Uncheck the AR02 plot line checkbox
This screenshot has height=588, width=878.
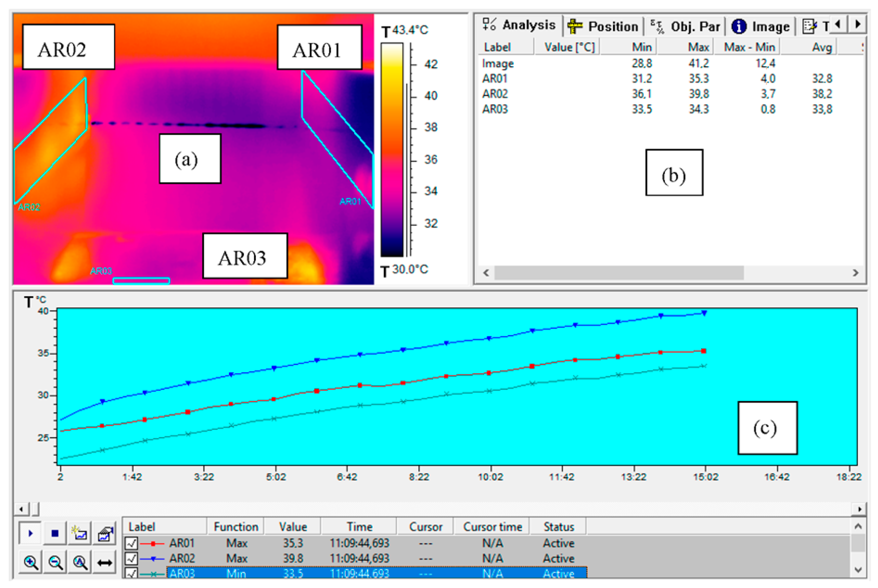pos(132,558)
